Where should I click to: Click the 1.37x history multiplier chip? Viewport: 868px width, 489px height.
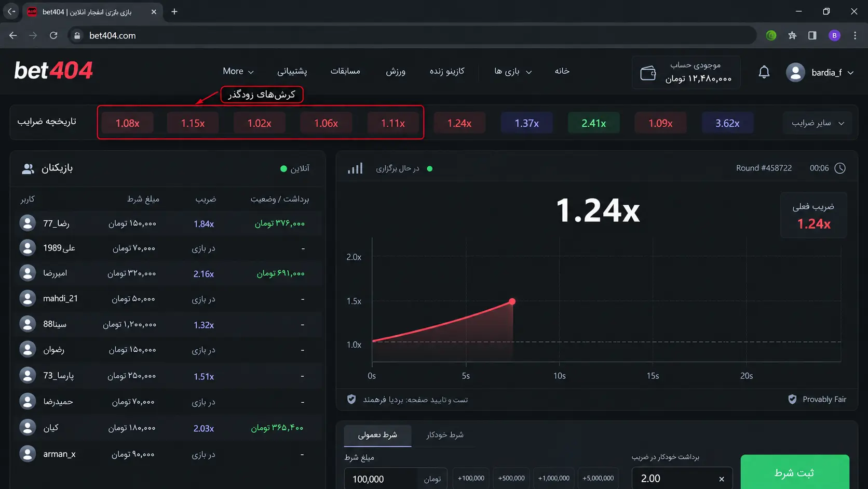coord(526,123)
